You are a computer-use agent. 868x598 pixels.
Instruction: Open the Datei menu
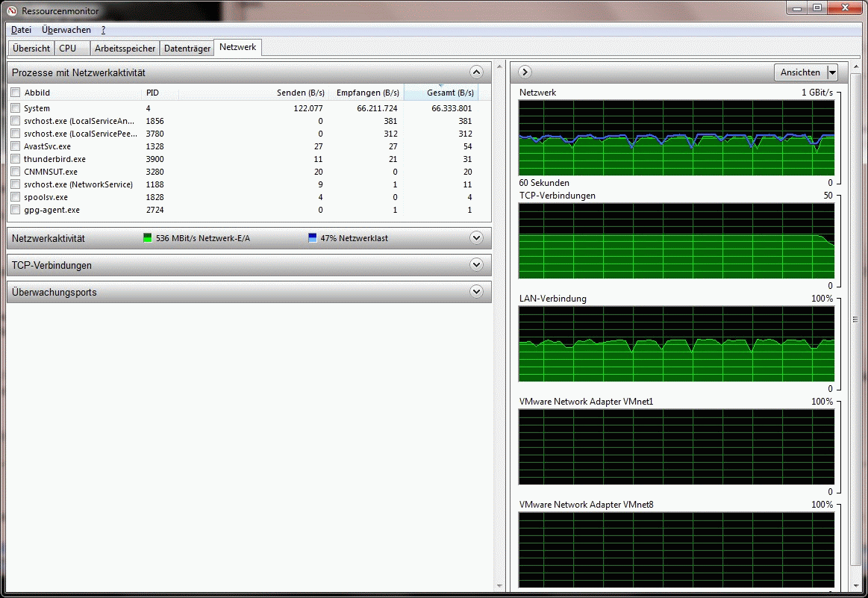pyautogui.click(x=21, y=30)
